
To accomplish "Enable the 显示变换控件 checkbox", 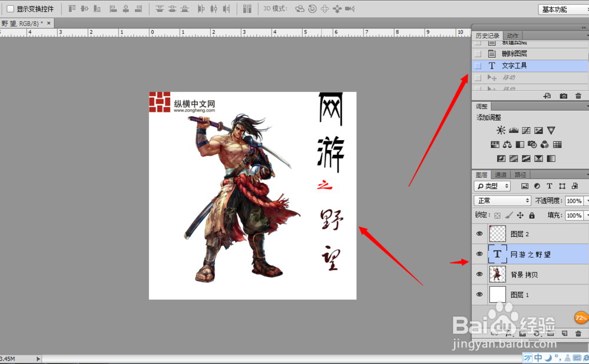I will (11, 9).
